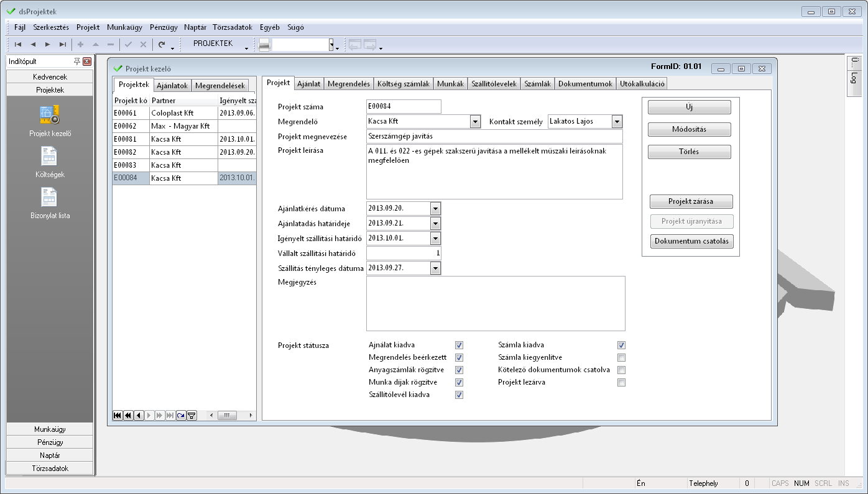This screenshot has width=868, height=494.
Task: Toggle the Ajánlat kiadva checkbox
Action: [459, 345]
